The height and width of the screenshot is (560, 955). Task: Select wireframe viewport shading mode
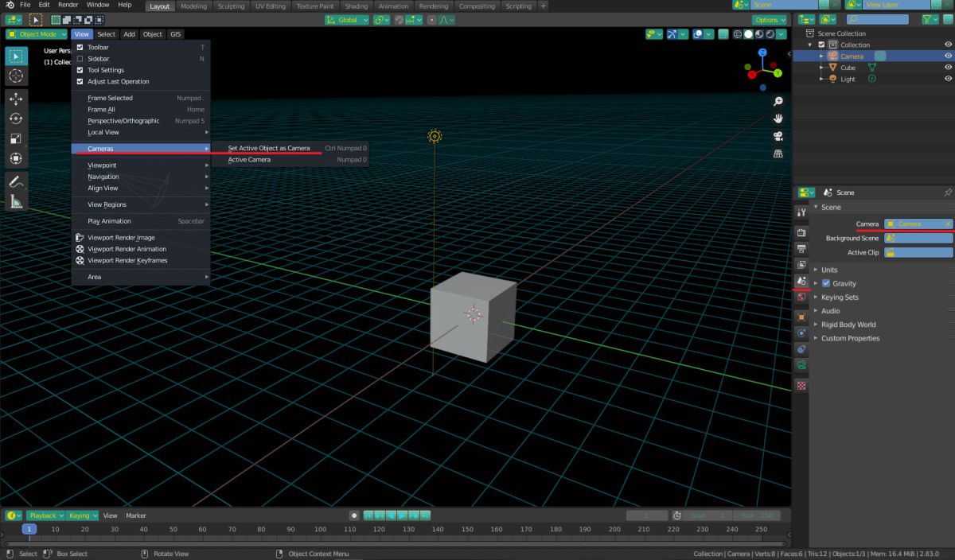[739, 34]
